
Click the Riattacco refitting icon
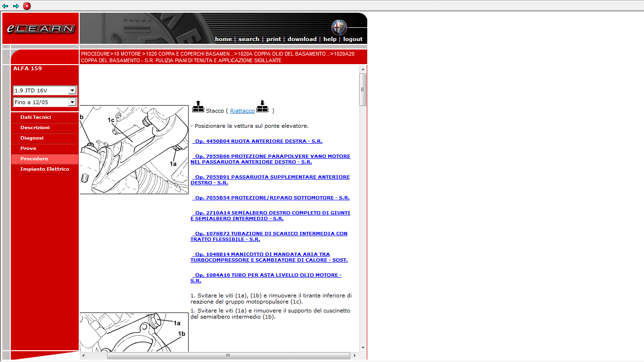click(262, 107)
